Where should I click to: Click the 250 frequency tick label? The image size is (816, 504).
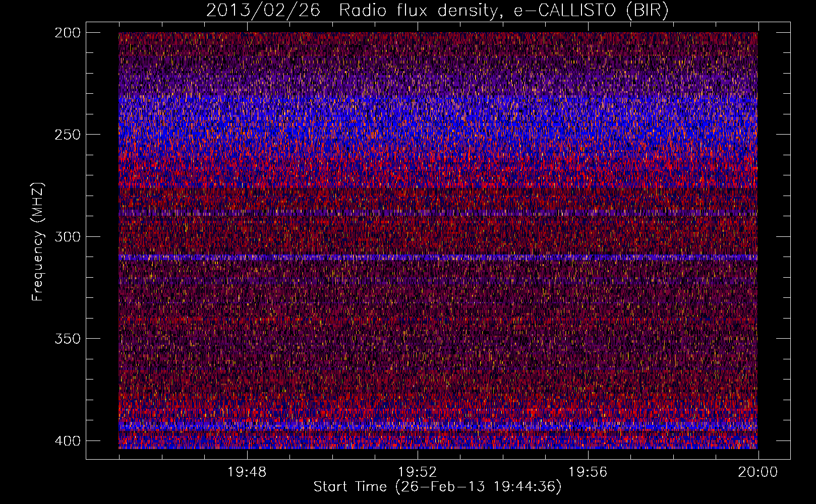tap(67, 135)
